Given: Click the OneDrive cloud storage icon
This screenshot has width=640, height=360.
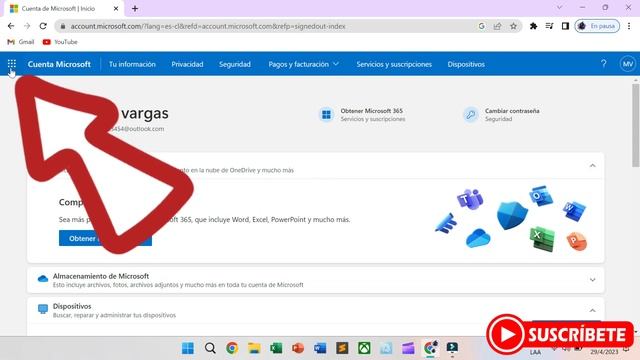Looking at the screenshot, I should pyautogui.click(x=43, y=279).
